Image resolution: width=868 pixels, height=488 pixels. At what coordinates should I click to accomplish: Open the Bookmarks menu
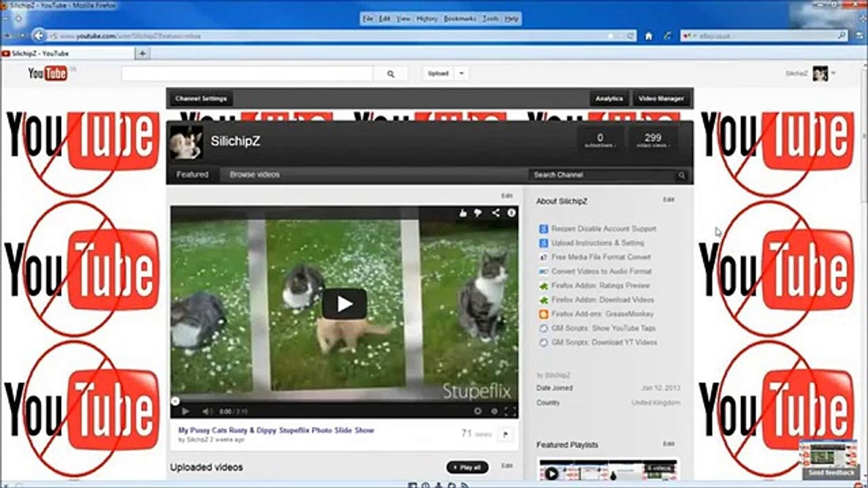click(x=460, y=19)
